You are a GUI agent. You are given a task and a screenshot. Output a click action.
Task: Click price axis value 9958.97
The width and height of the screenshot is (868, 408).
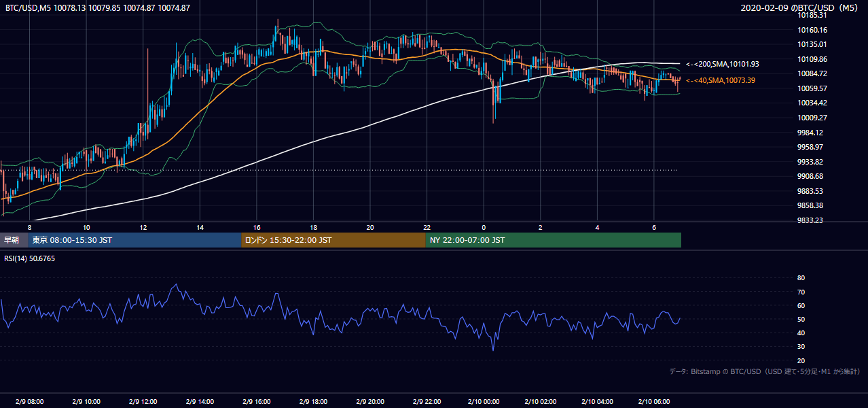(x=811, y=147)
